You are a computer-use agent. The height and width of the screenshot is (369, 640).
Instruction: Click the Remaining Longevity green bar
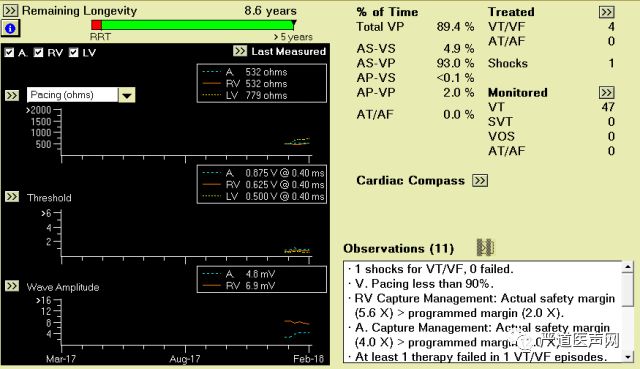click(198, 25)
